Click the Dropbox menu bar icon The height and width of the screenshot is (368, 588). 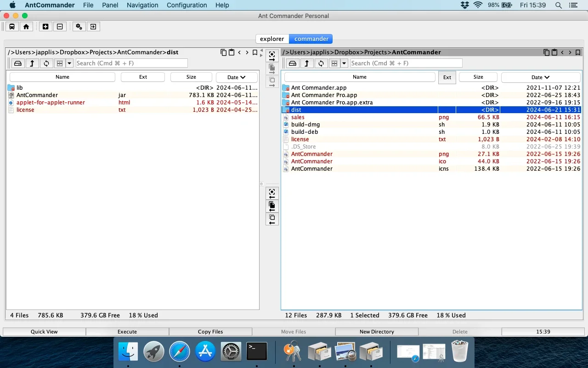[x=464, y=5]
